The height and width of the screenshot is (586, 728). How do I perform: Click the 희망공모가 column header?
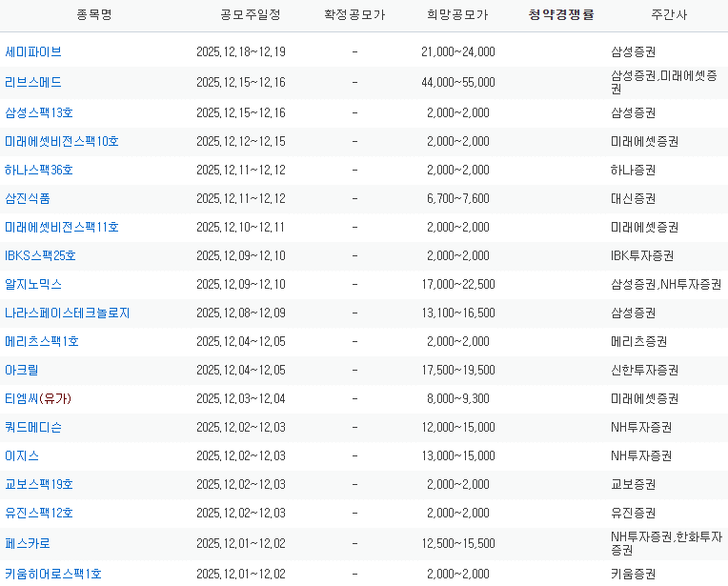point(457,15)
